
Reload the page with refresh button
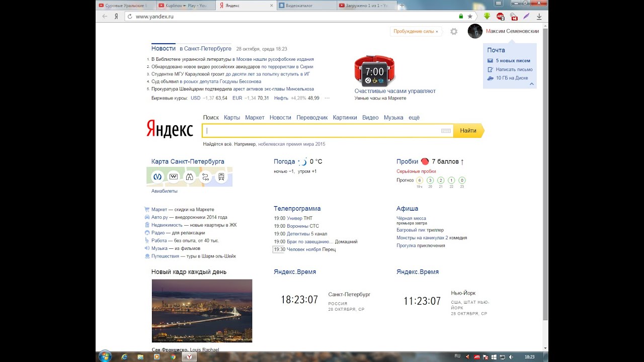(x=129, y=16)
